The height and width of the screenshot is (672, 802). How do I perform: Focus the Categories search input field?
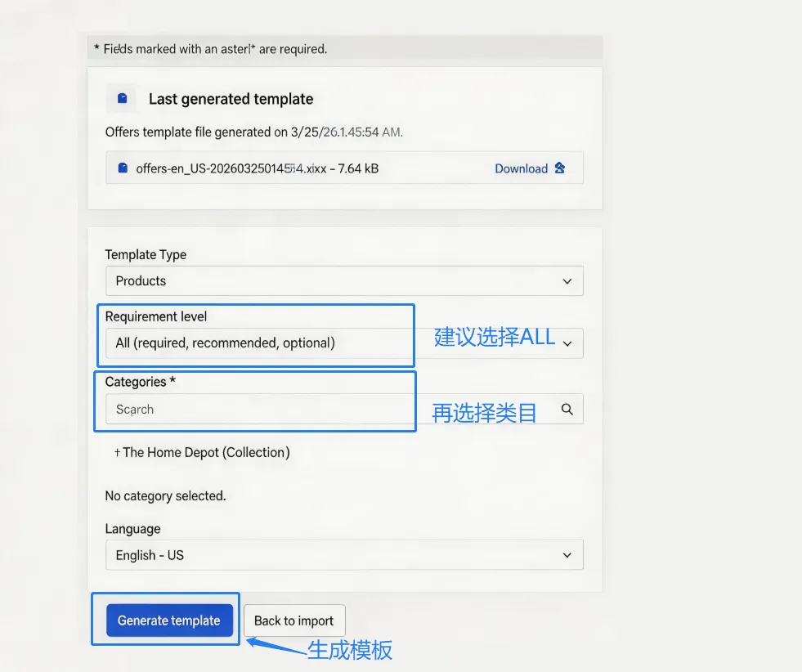point(327,410)
